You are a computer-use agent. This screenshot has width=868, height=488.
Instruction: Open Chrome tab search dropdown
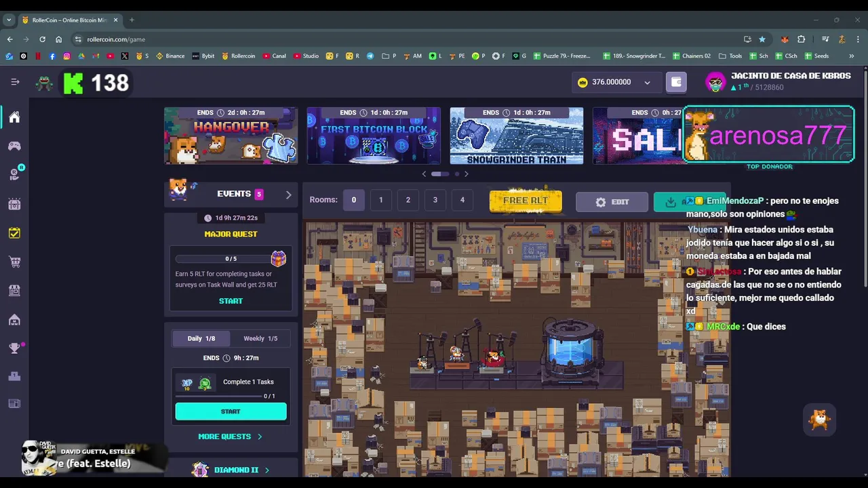(x=9, y=20)
